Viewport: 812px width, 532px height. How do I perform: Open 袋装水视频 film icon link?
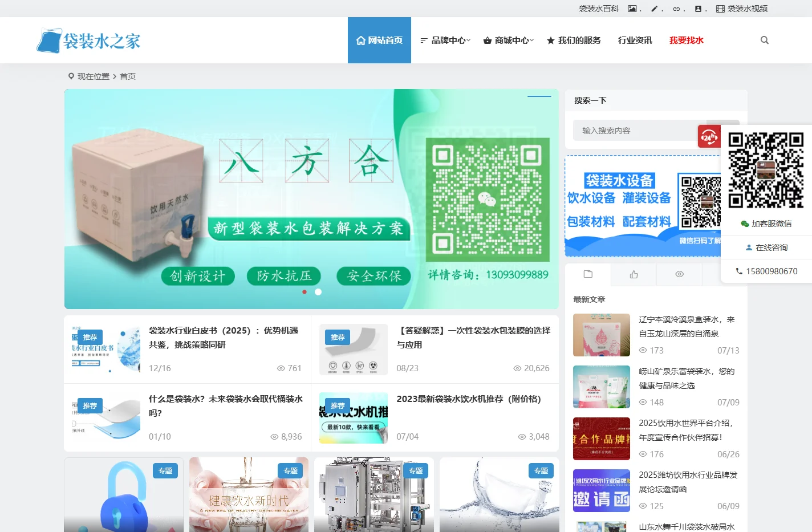pyautogui.click(x=742, y=9)
